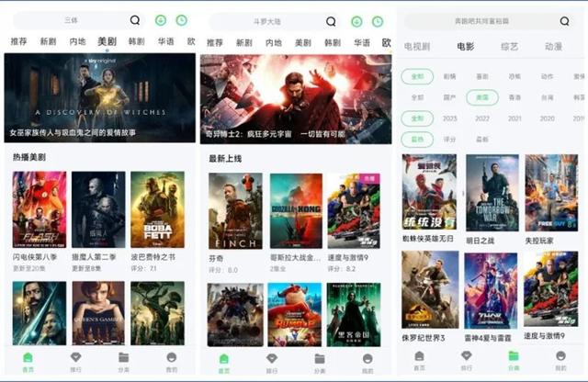The width and height of the screenshot is (588, 382).
Task: Select 台湾 region filter chip
Action: coord(548,97)
